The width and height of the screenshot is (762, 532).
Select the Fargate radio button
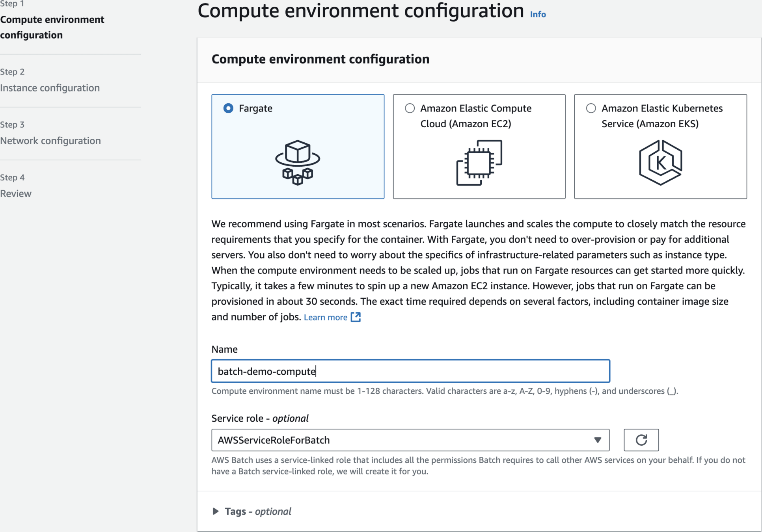(x=228, y=108)
